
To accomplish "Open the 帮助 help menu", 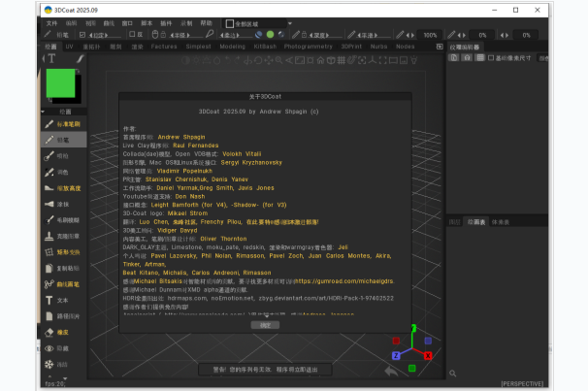I will (206, 22).
